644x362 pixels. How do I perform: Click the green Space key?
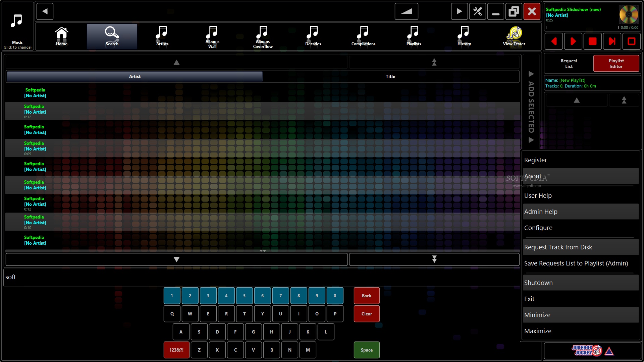[x=367, y=350]
